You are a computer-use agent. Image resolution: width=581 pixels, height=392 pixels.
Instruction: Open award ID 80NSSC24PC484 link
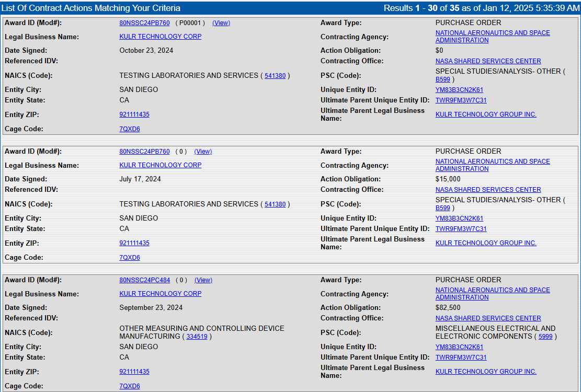[x=144, y=280]
